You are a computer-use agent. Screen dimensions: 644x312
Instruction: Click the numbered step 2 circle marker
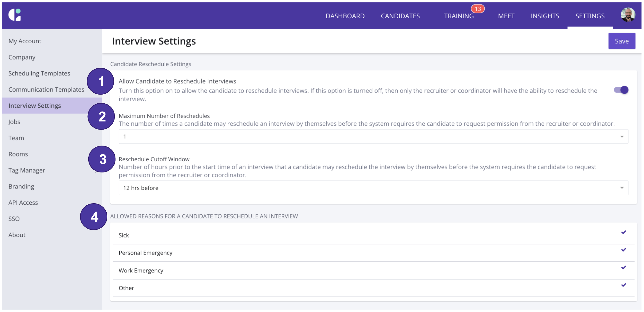tap(102, 117)
